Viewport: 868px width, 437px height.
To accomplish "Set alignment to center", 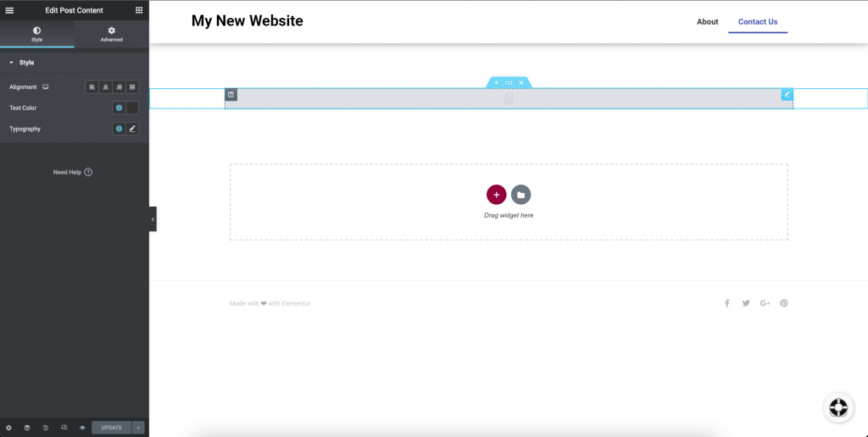I will coord(105,87).
